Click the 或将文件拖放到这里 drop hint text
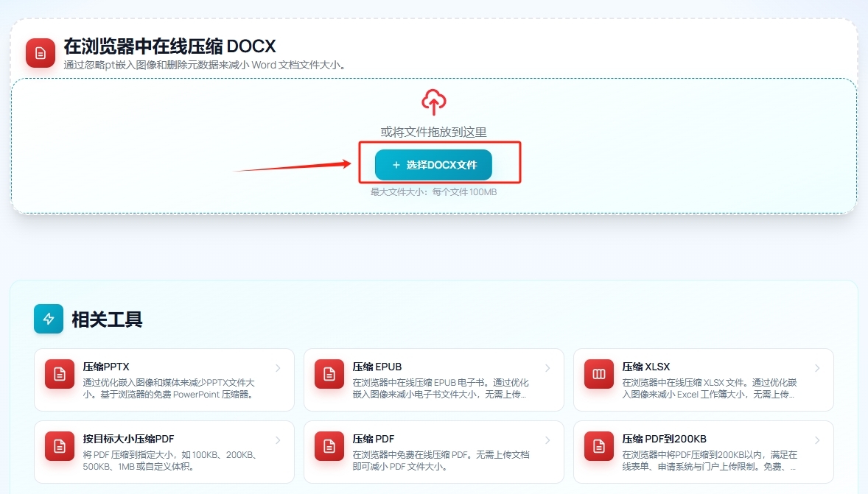 coord(433,133)
